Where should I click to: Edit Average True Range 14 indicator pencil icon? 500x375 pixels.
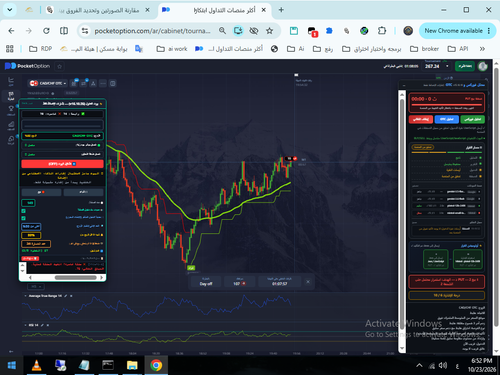click(66, 296)
